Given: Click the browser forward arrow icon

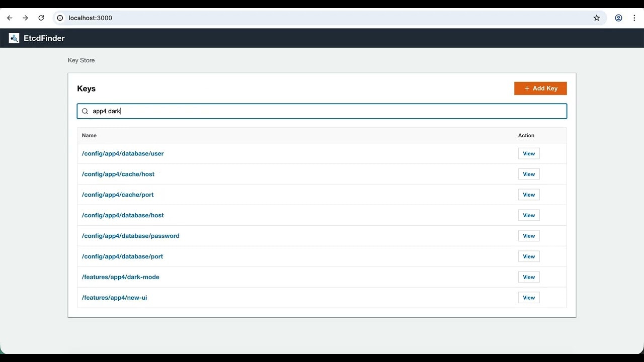Looking at the screenshot, I should point(25,18).
